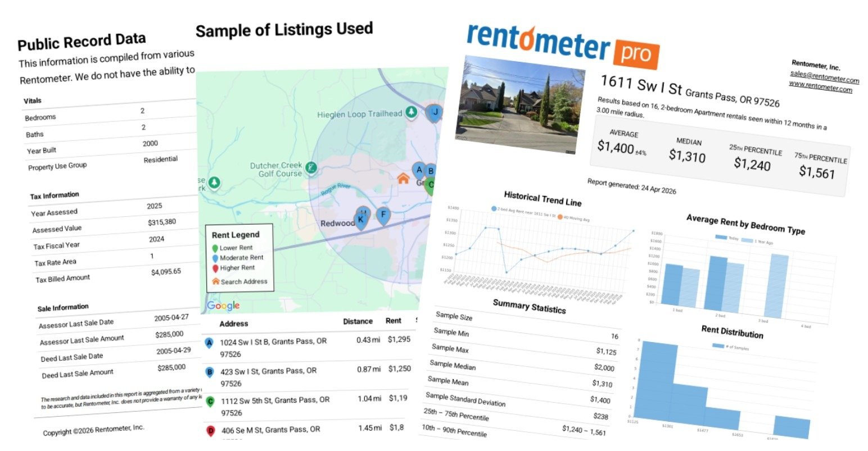Click the Report generated: 24 Apr 2026 text
Image resolution: width=868 pixels, height=451 pixels.
click(x=631, y=186)
